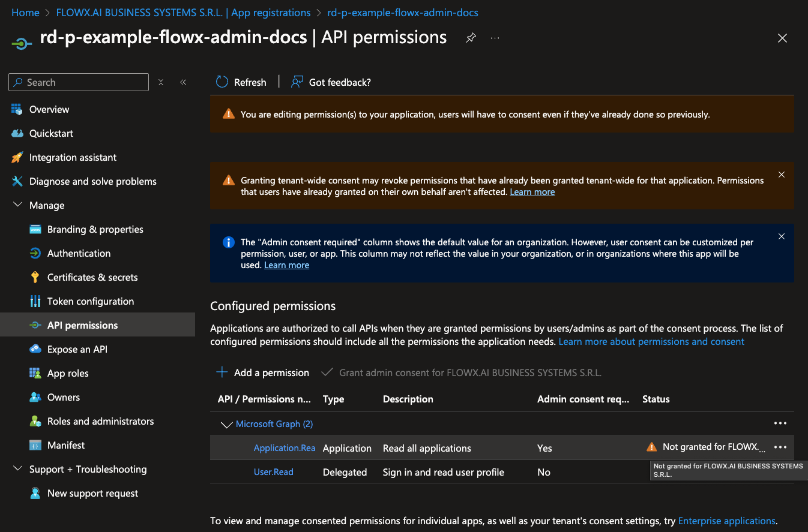Viewport: 808px width, 532px height.
Task: Click 'Sign in and read user profile' cell
Action: click(444, 472)
